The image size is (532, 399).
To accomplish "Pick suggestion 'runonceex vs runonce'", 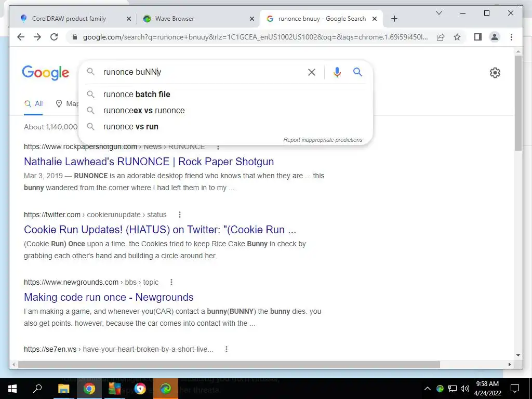I will pyautogui.click(x=225, y=111).
